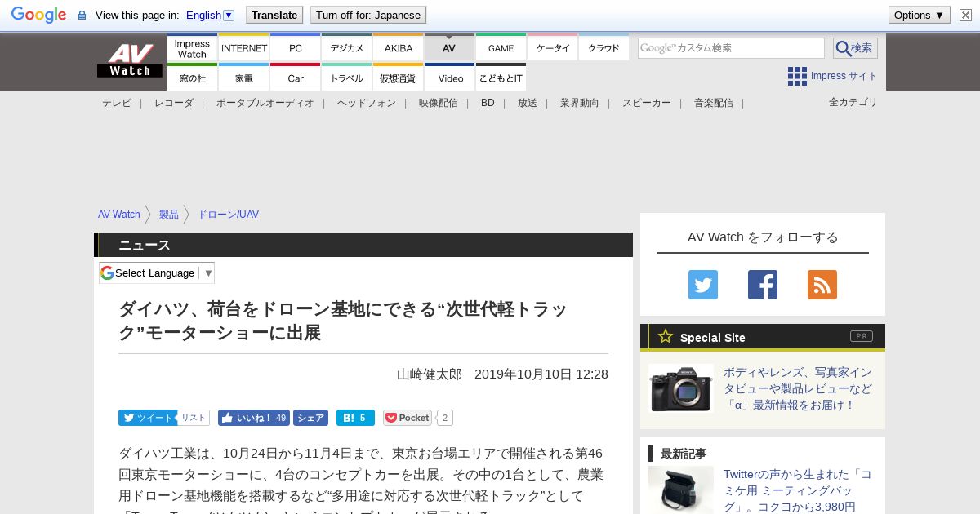This screenshot has width=980, height=514.
Task: Click the Facebook シェア button
Action: tap(310, 418)
